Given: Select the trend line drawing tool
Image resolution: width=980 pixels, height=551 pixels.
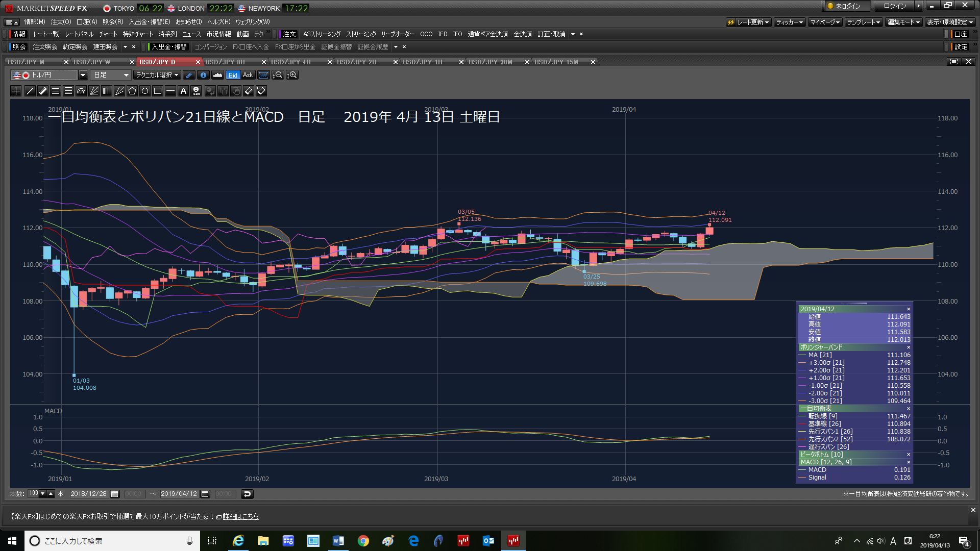Looking at the screenshot, I should point(30,91).
